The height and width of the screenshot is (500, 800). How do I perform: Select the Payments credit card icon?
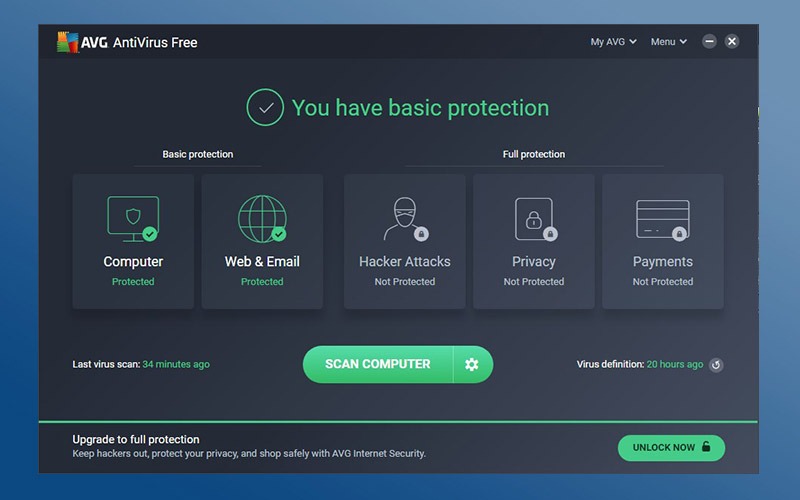point(663,219)
